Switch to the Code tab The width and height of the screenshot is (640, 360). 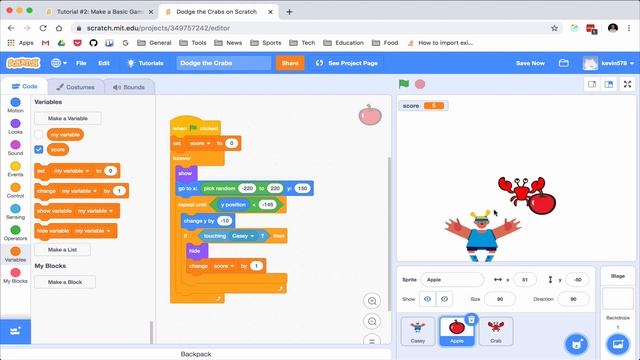click(24, 87)
